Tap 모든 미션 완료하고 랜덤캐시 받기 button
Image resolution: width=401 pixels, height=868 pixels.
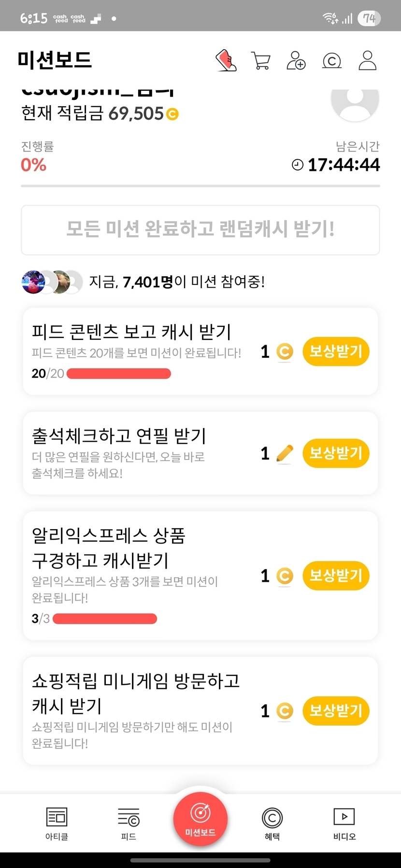click(200, 230)
